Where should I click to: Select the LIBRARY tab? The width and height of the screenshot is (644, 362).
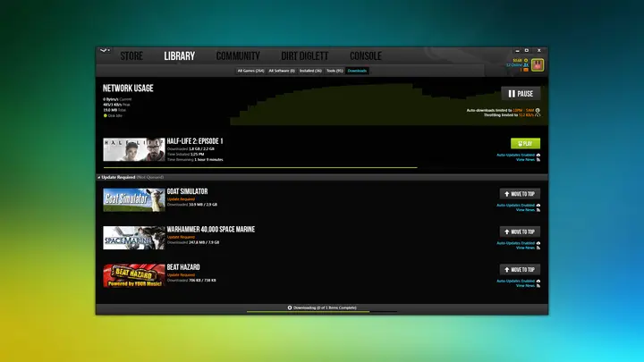pos(180,56)
